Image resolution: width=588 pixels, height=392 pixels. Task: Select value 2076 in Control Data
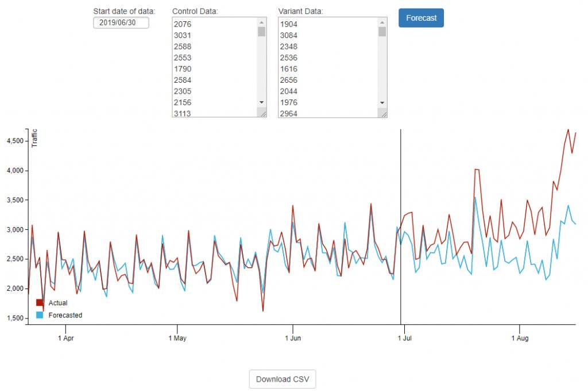(183, 24)
